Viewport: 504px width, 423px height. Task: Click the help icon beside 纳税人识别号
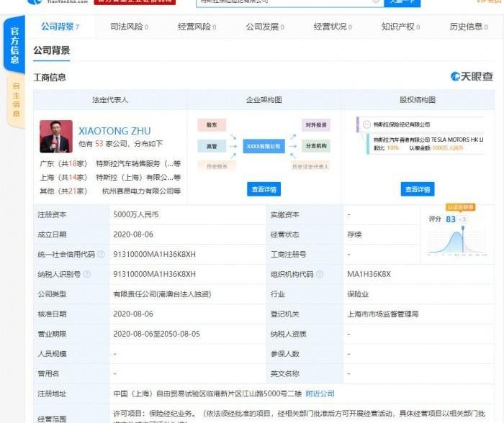(87, 274)
